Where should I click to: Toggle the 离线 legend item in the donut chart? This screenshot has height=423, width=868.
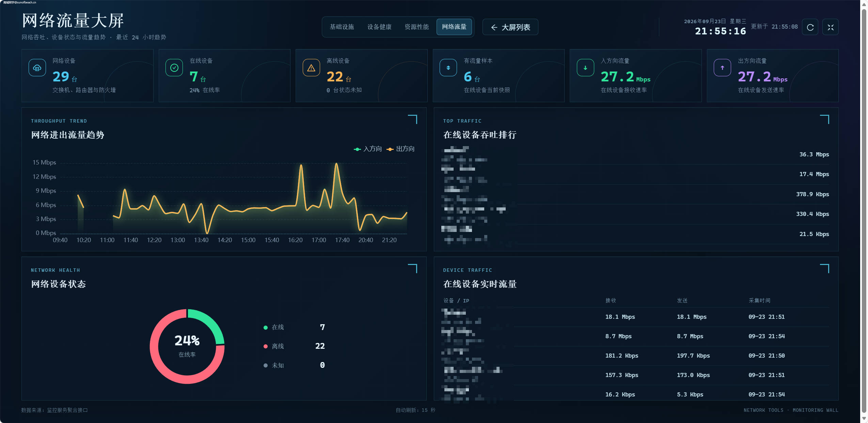click(x=274, y=346)
